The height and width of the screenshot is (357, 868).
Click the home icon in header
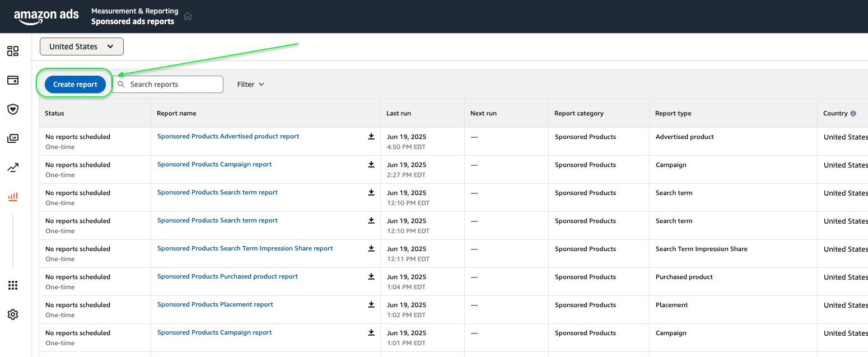click(x=188, y=16)
